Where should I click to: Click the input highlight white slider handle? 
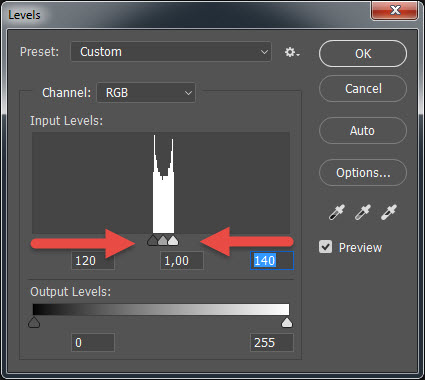[x=173, y=240]
